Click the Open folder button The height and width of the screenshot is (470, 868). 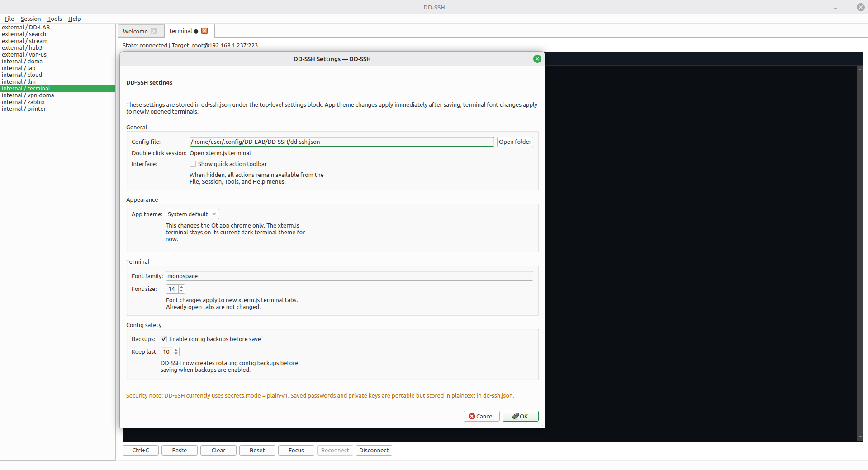click(x=515, y=142)
